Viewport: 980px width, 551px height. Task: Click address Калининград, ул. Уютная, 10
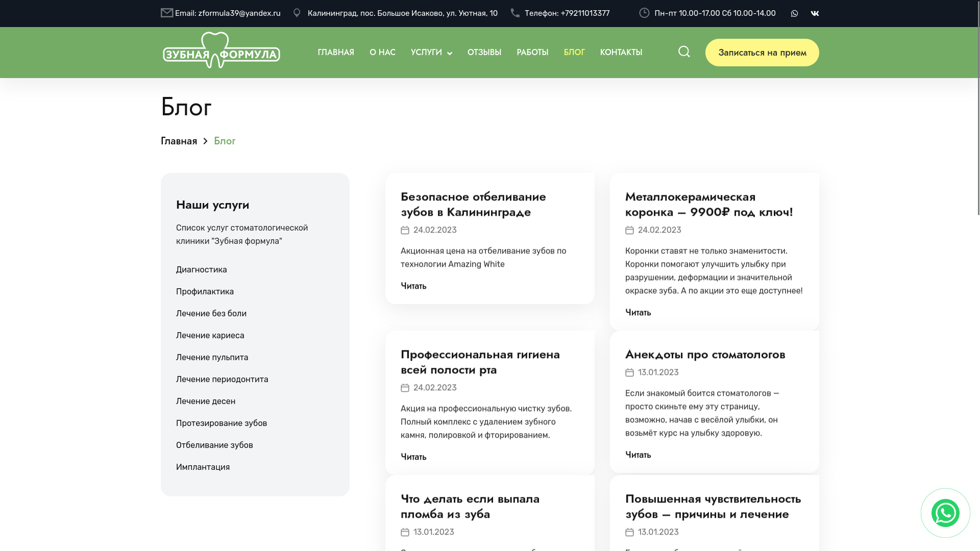click(402, 13)
